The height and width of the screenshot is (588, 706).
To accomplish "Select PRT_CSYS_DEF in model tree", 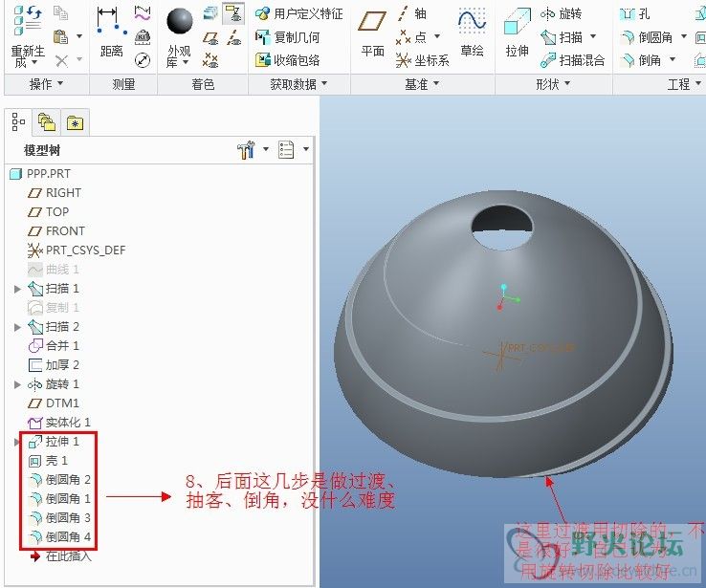I will click(x=77, y=250).
